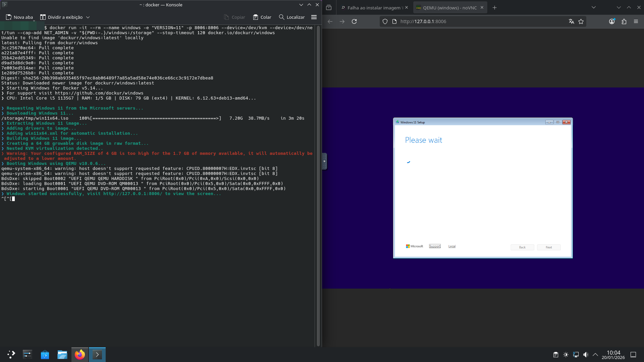Click Localizar search button in Konsole
644x362 pixels.
coord(292,17)
